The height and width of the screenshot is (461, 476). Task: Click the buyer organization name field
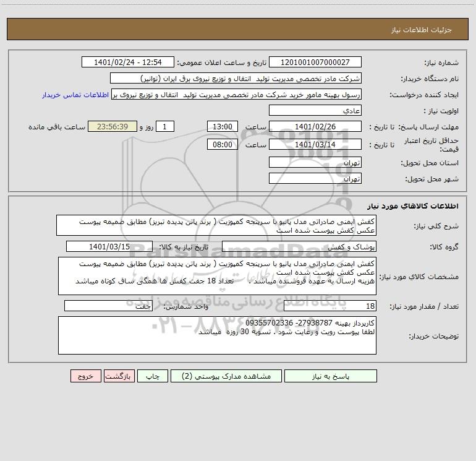tap(236, 78)
